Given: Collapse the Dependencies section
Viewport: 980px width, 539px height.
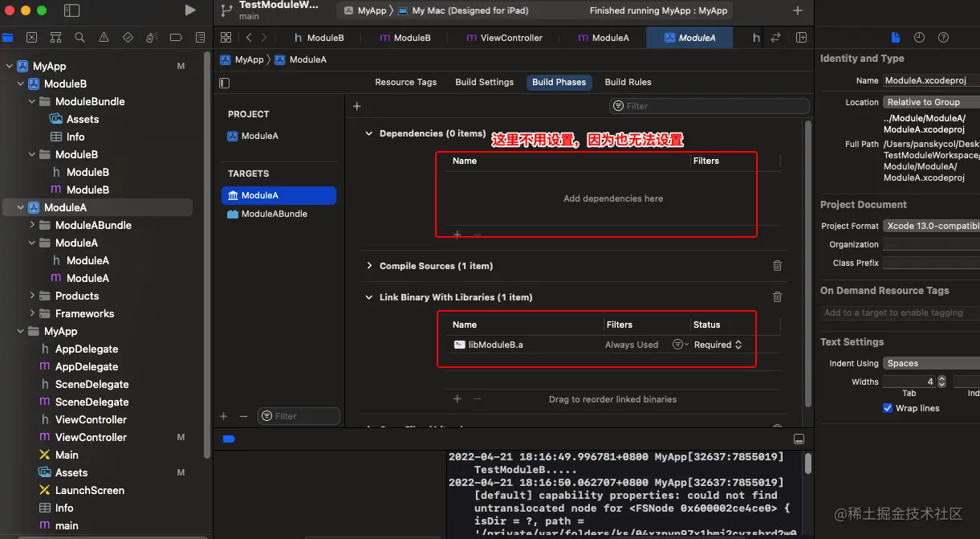Looking at the screenshot, I should coord(369,133).
